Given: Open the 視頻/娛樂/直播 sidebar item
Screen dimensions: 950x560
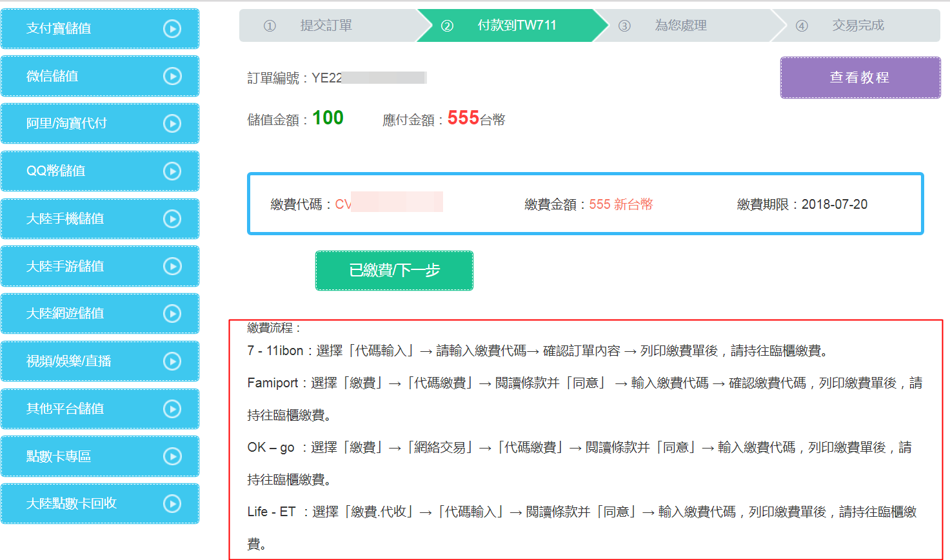Looking at the screenshot, I should coord(100,361).
